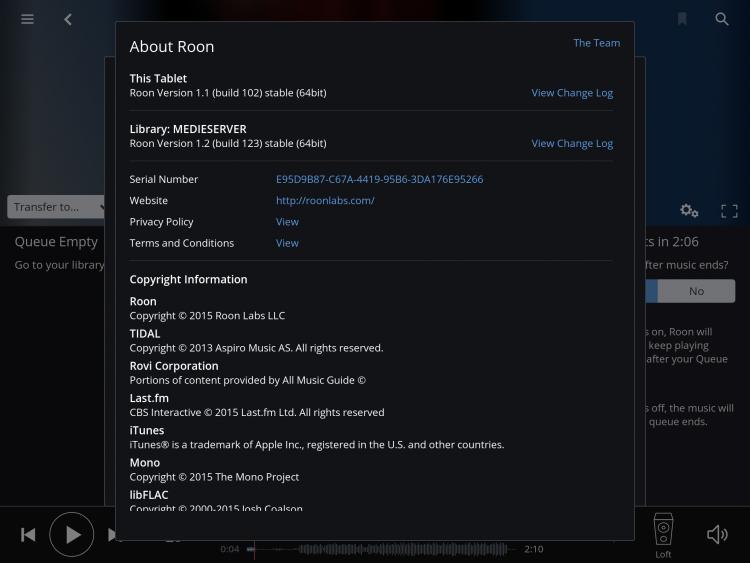
Task: View the Terms and Conditions
Action: point(287,243)
